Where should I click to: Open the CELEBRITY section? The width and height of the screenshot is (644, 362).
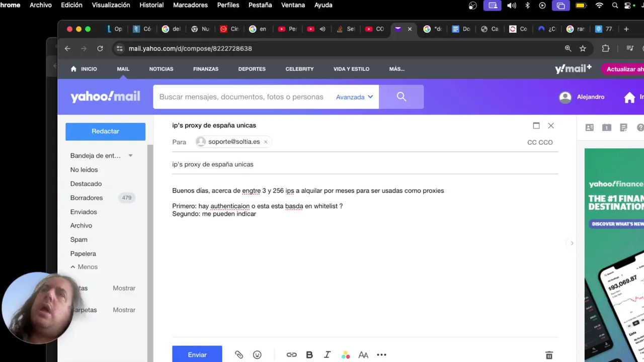299,69
